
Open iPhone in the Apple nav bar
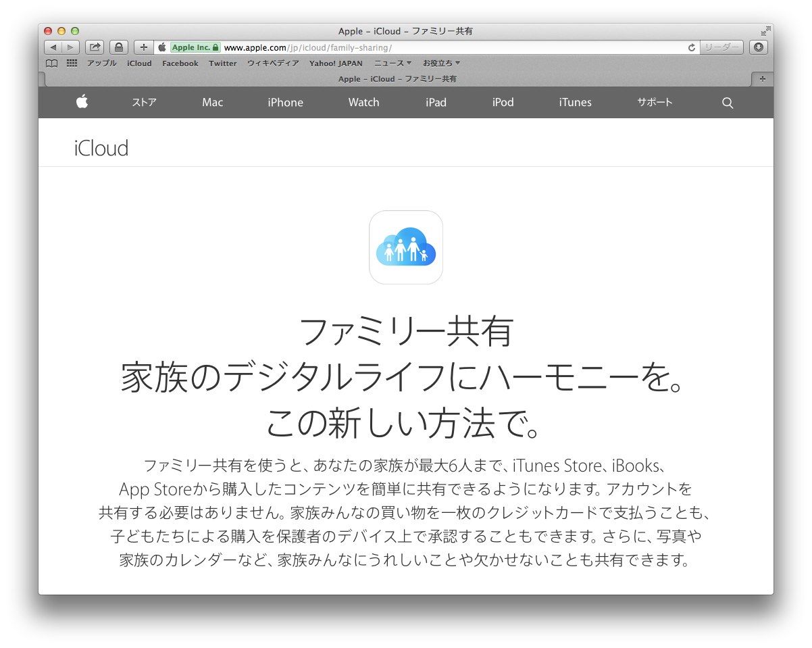(x=285, y=102)
